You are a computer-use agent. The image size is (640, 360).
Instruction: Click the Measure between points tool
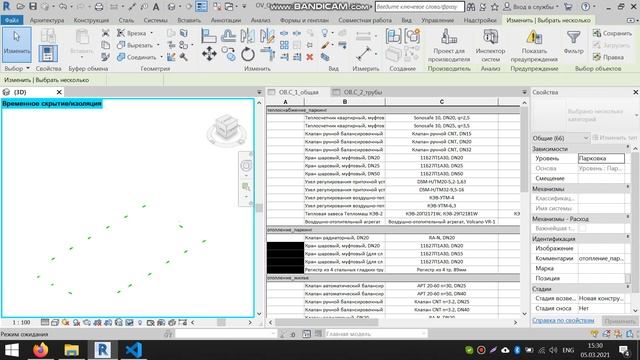point(363,54)
